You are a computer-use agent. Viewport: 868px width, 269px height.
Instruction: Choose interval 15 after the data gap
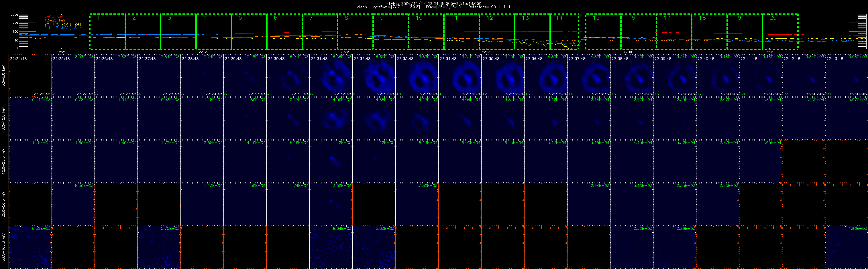603,32
